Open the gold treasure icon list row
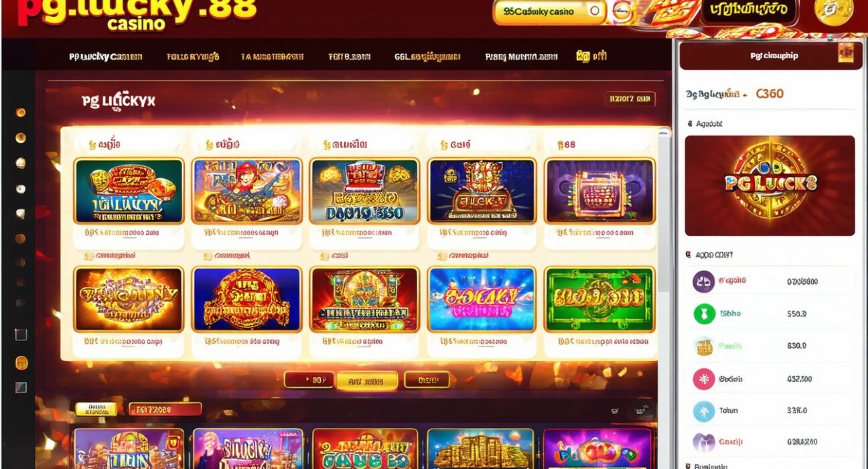The image size is (868, 469). pos(770,346)
